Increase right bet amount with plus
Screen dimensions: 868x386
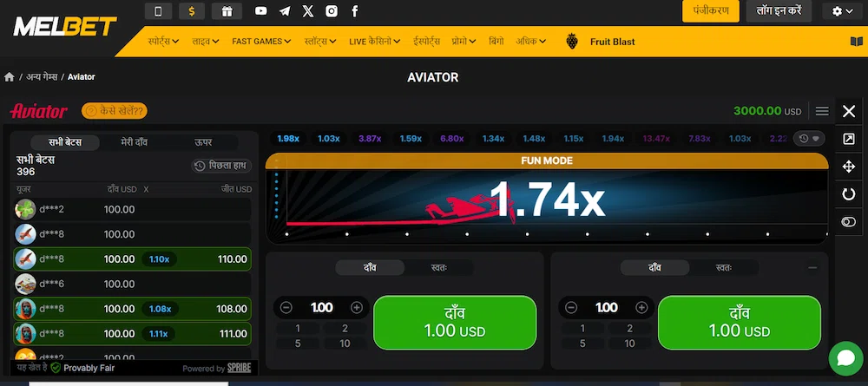pos(641,307)
